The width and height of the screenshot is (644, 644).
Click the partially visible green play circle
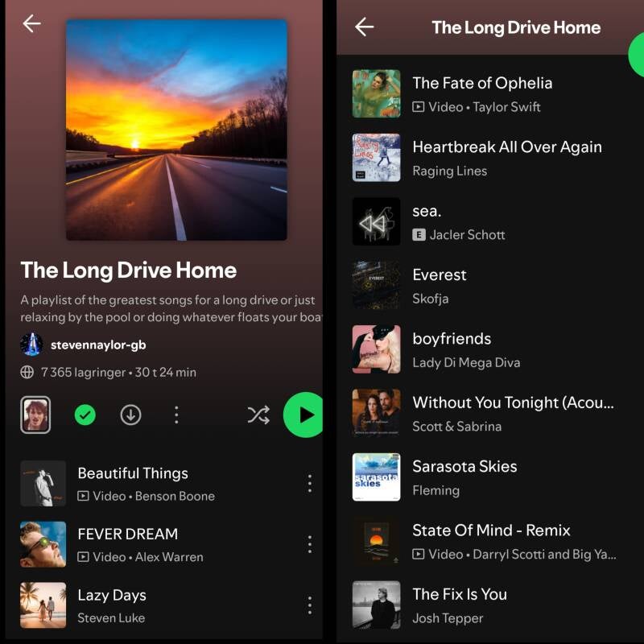click(637, 55)
